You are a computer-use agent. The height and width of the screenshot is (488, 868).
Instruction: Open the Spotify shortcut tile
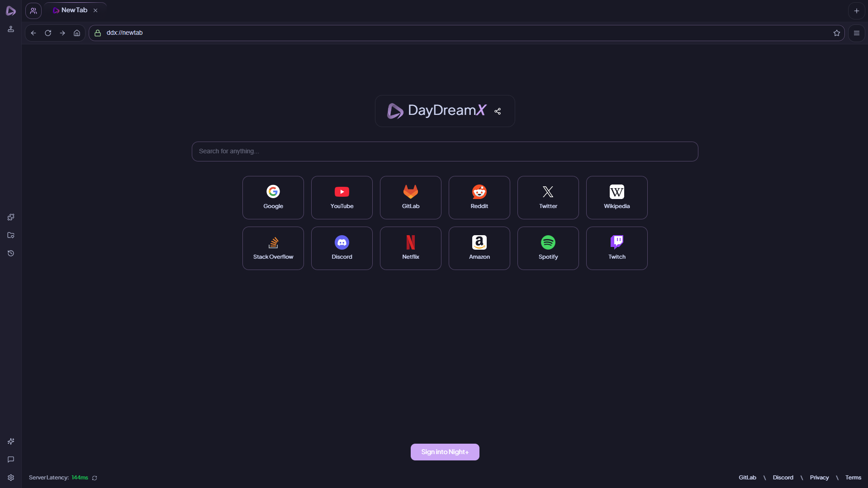point(548,248)
